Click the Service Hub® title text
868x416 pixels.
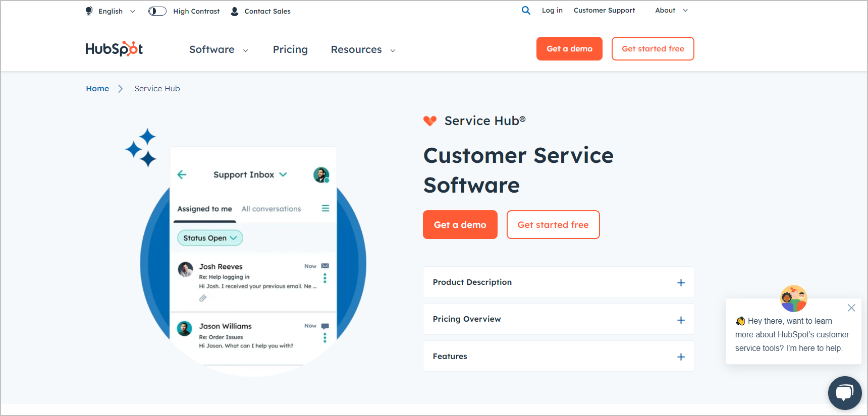tap(485, 121)
